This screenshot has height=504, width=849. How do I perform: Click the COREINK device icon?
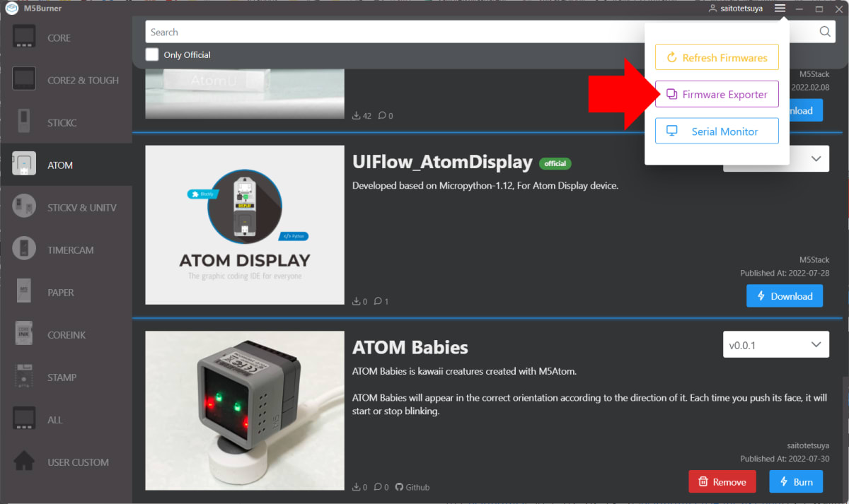24,334
